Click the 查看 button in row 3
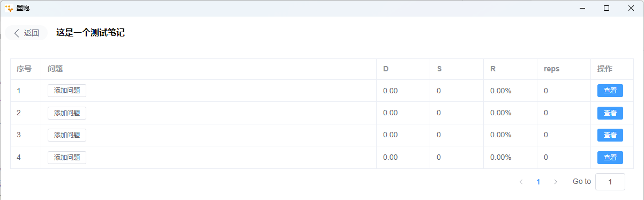The image size is (644, 200). [x=610, y=135]
